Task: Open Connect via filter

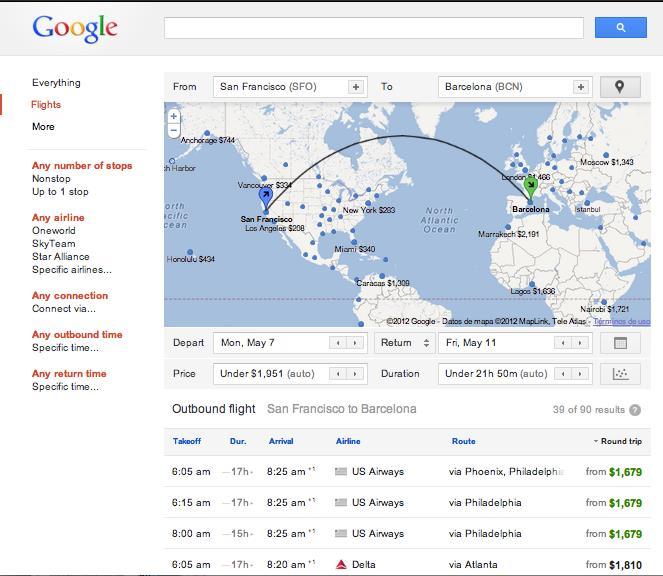Action: point(64,309)
